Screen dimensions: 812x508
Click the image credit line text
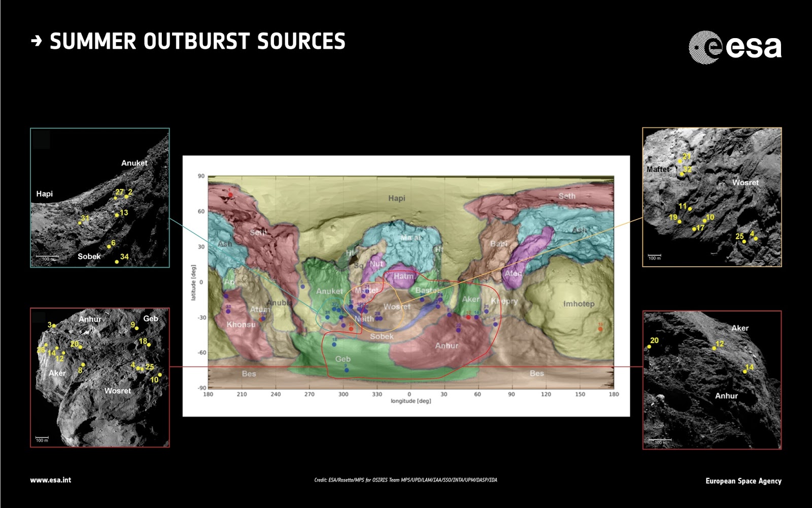[x=405, y=480]
